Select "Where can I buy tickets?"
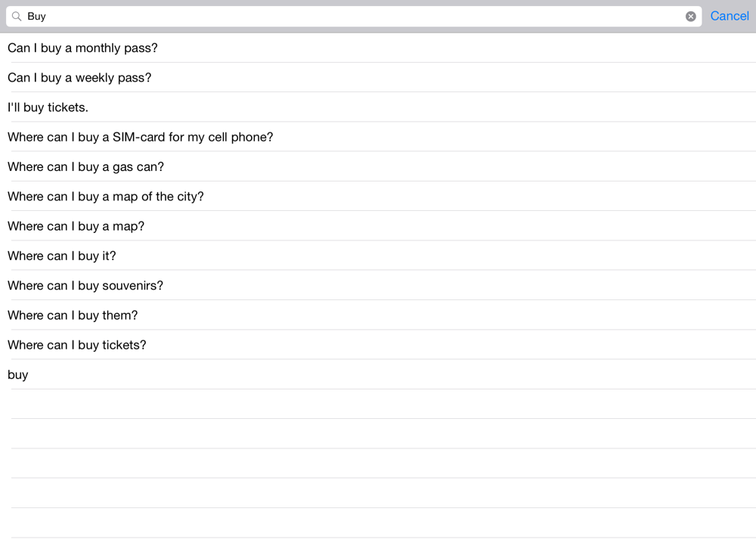This screenshot has height=552, width=756. click(77, 345)
